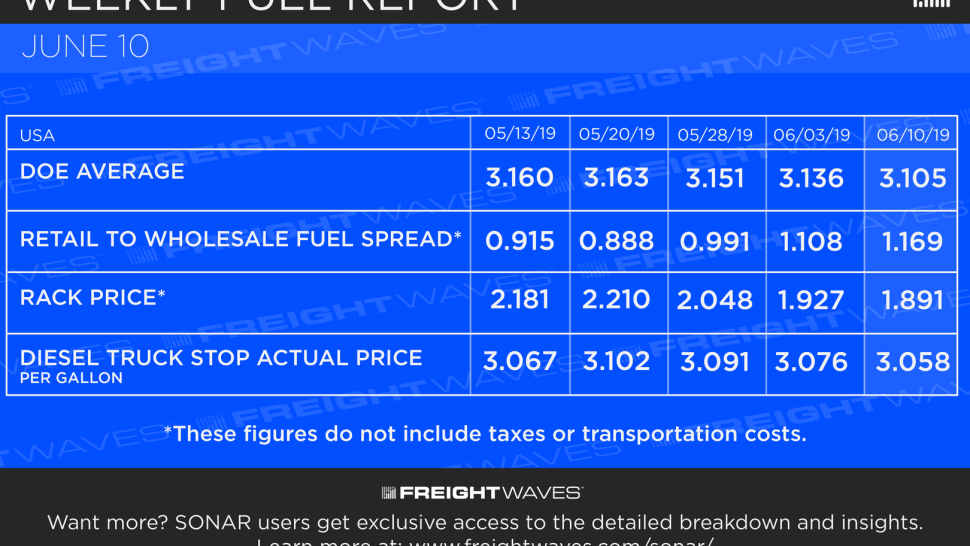Select DOE average value 3.105

click(x=912, y=178)
